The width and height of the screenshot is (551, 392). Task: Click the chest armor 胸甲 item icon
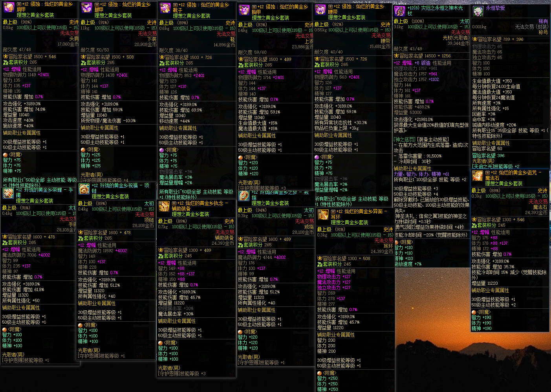244,10
